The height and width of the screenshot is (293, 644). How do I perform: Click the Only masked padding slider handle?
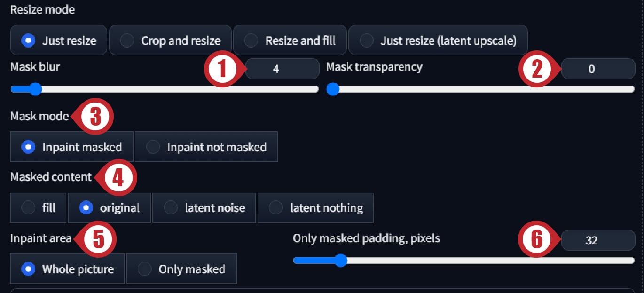340,260
